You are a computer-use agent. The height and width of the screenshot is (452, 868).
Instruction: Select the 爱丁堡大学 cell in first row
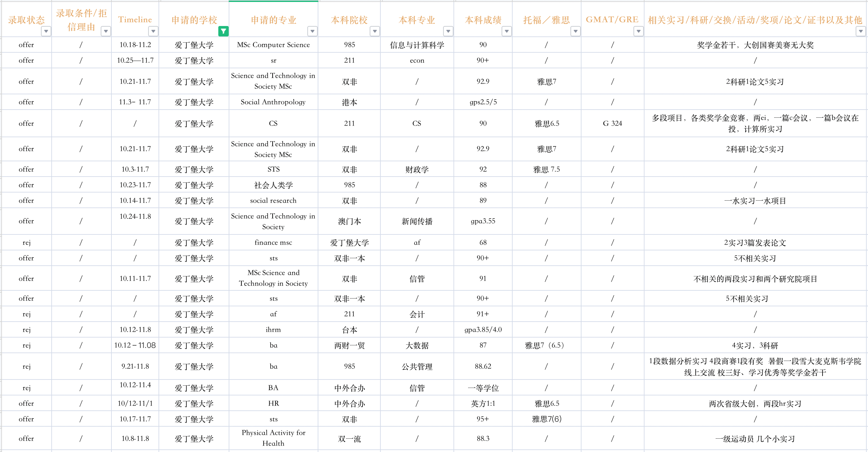194,45
